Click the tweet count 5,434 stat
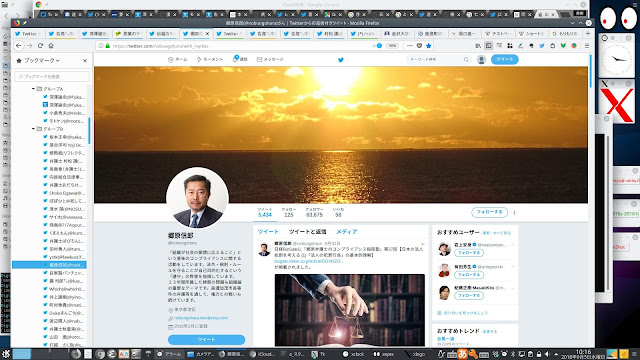The height and width of the screenshot is (360, 640). click(x=264, y=212)
